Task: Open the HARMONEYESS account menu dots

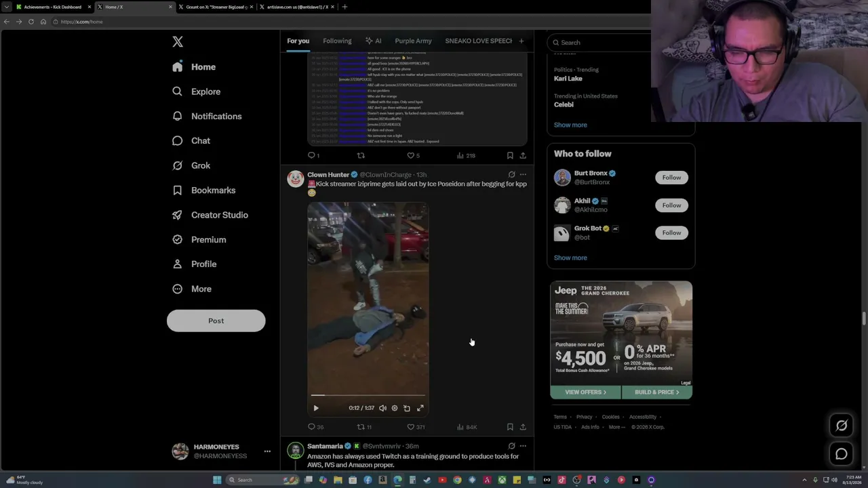Action: pos(267,451)
